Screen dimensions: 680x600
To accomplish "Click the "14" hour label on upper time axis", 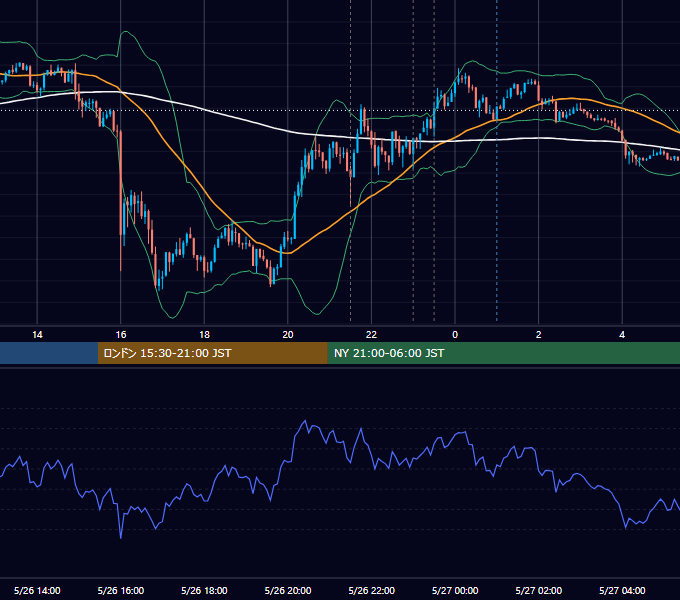I will [37, 335].
